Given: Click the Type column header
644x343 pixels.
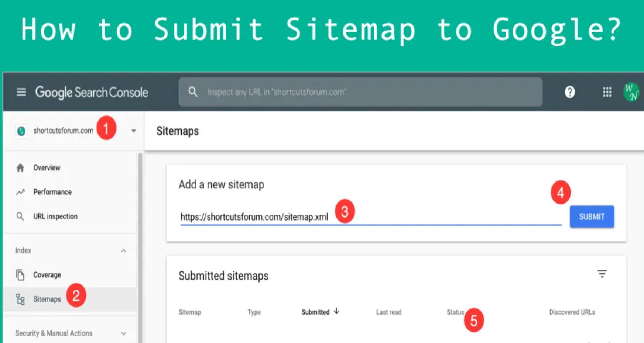Looking at the screenshot, I should point(254,312).
